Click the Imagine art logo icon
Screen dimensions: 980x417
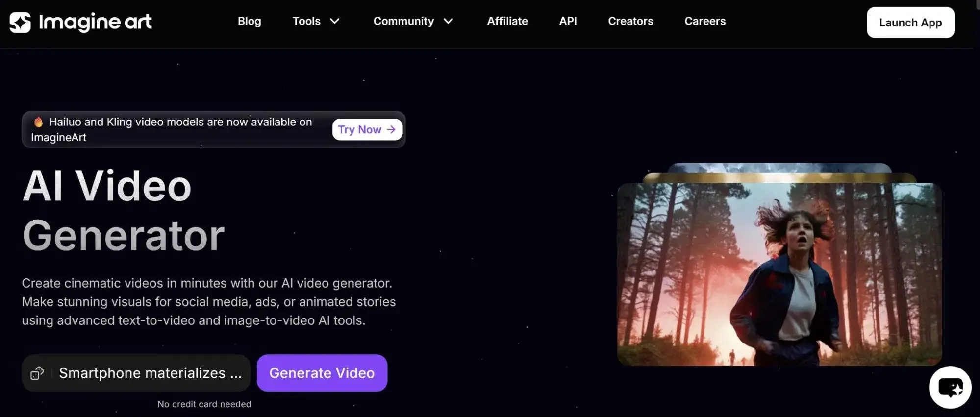click(20, 22)
